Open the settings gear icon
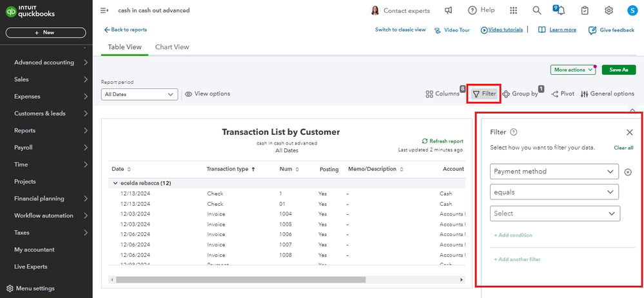 609,10
